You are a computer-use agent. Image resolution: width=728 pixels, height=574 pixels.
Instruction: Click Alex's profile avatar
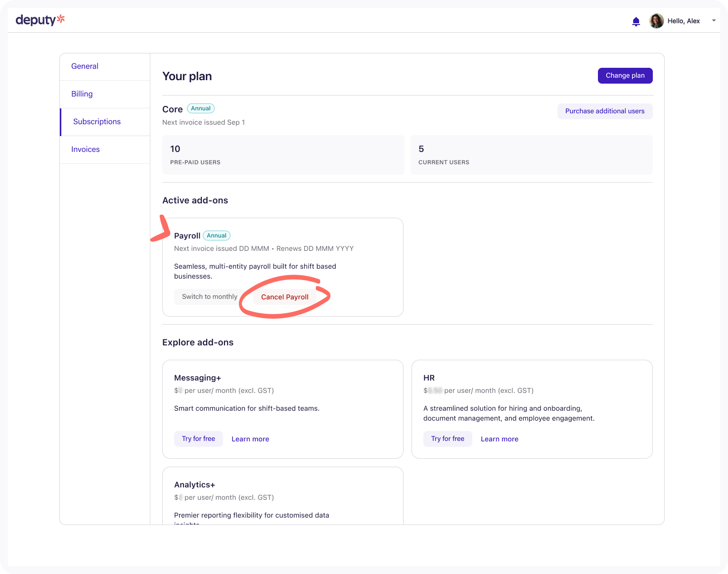coord(656,21)
